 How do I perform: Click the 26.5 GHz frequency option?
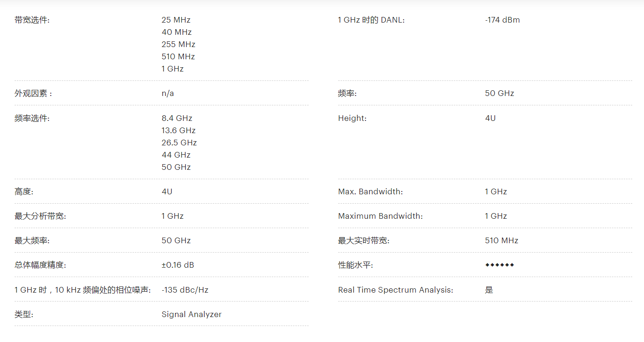click(179, 143)
